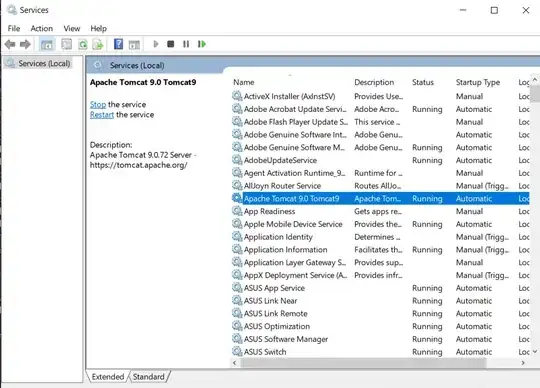Image resolution: width=540 pixels, height=388 pixels.
Task: Click the horizontal scrollbar thumb
Action: (363, 363)
